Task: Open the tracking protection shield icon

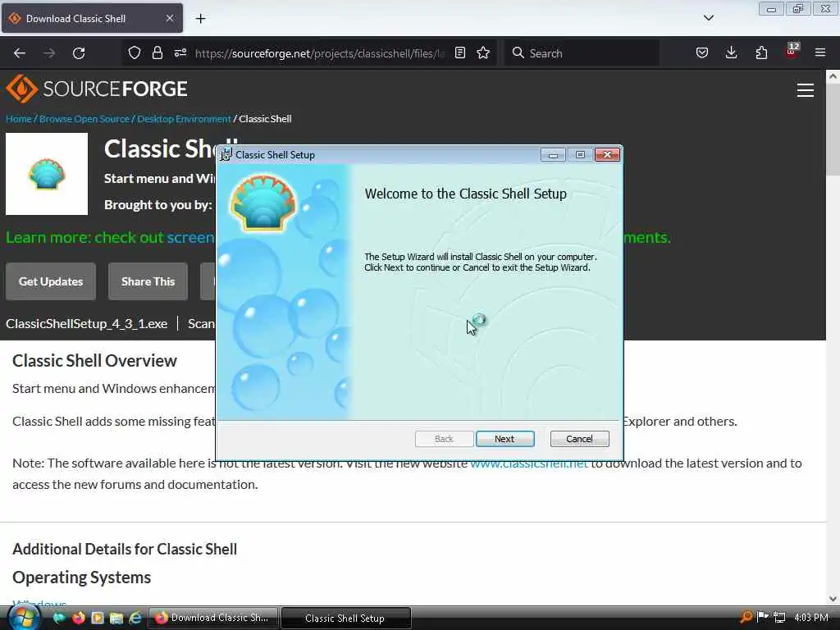Action: [x=135, y=52]
